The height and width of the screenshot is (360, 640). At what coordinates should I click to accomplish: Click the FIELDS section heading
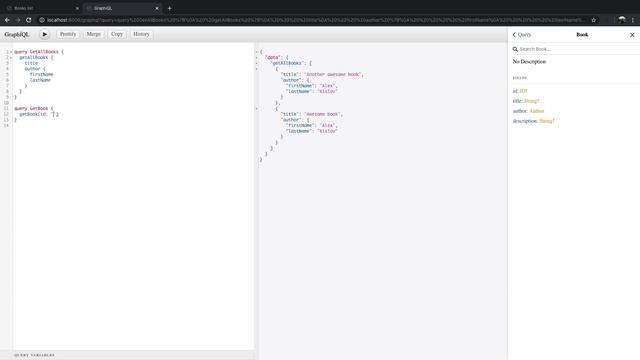point(520,78)
